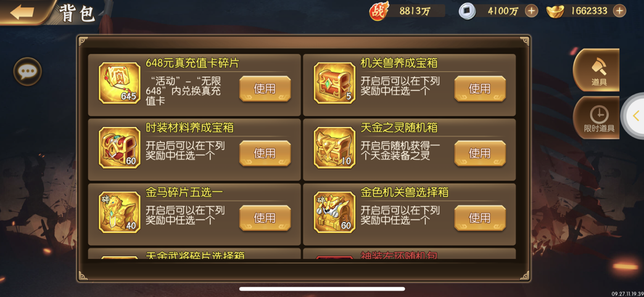This screenshot has width=644, height=297.
Task: Open the chat bubble icon
Action: pos(28,72)
